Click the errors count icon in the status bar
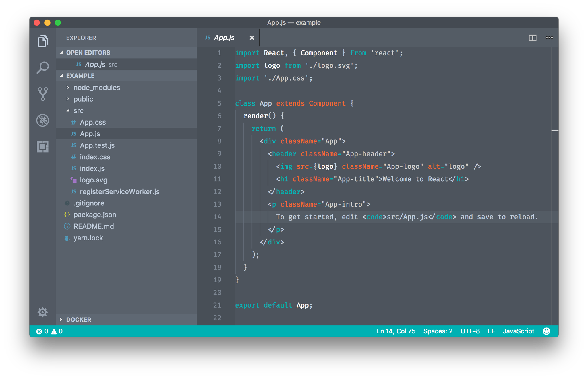Screen dimensions: 588x379 click(x=39, y=331)
